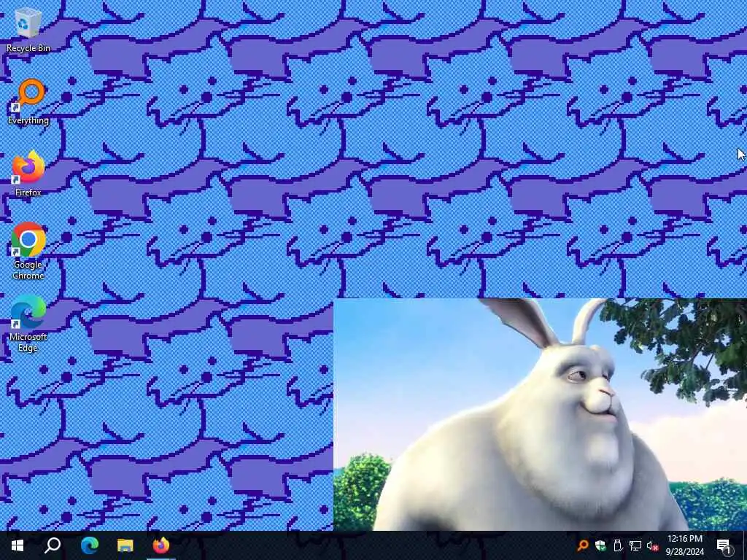Click the Big Buck Bunny video
Image resolution: width=747 pixels, height=560 pixels.
coord(540,414)
